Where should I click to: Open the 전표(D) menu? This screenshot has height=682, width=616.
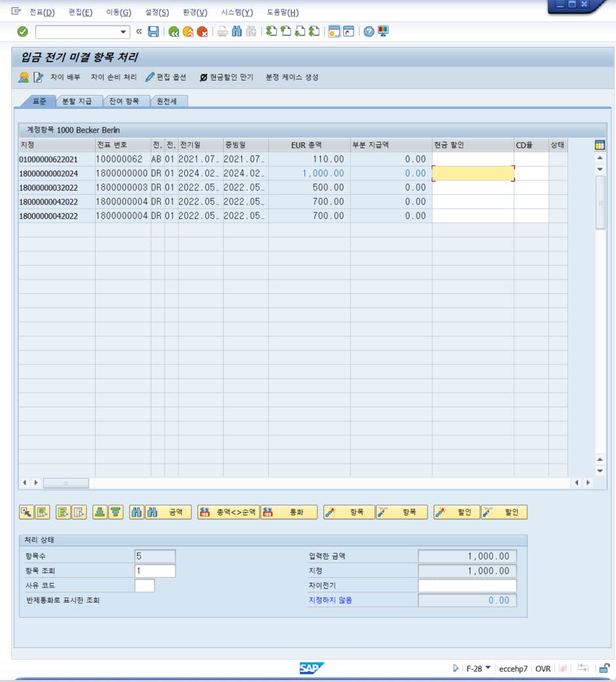point(42,12)
